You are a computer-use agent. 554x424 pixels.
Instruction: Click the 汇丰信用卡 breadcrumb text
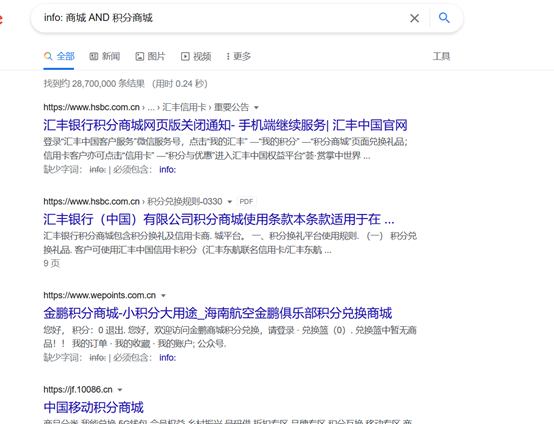pyautogui.click(x=184, y=107)
